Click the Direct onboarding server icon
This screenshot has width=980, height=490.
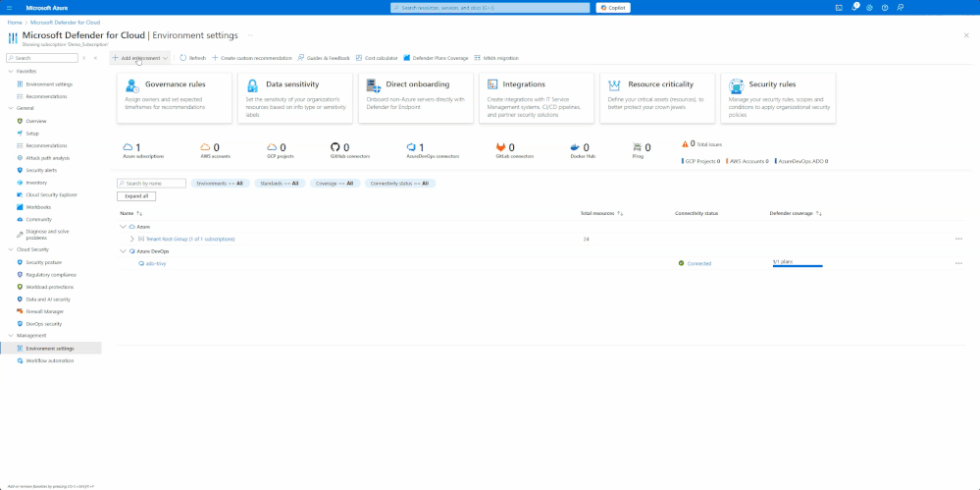click(374, 85)
